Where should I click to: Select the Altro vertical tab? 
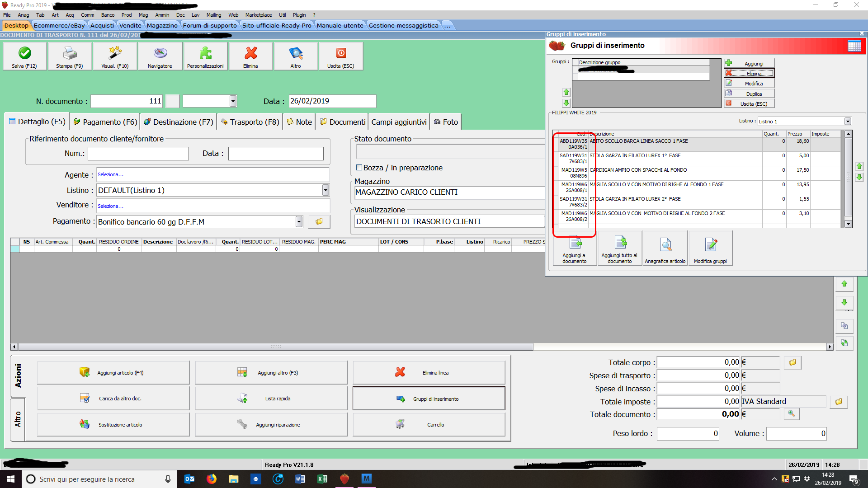click(18, 419)
